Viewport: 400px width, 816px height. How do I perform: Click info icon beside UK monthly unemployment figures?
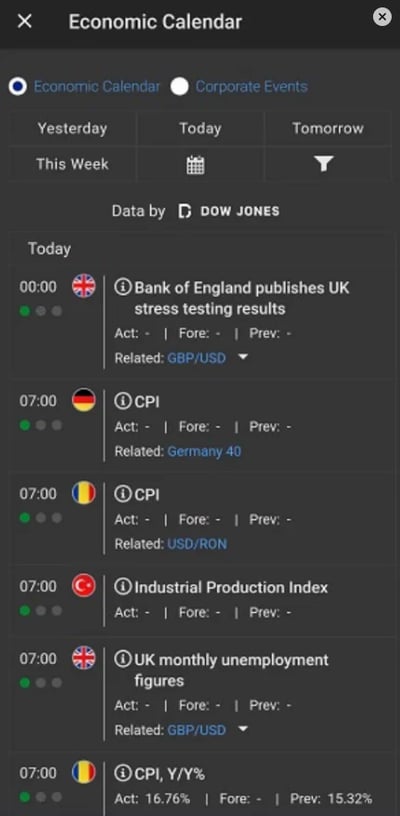(123, 659)
